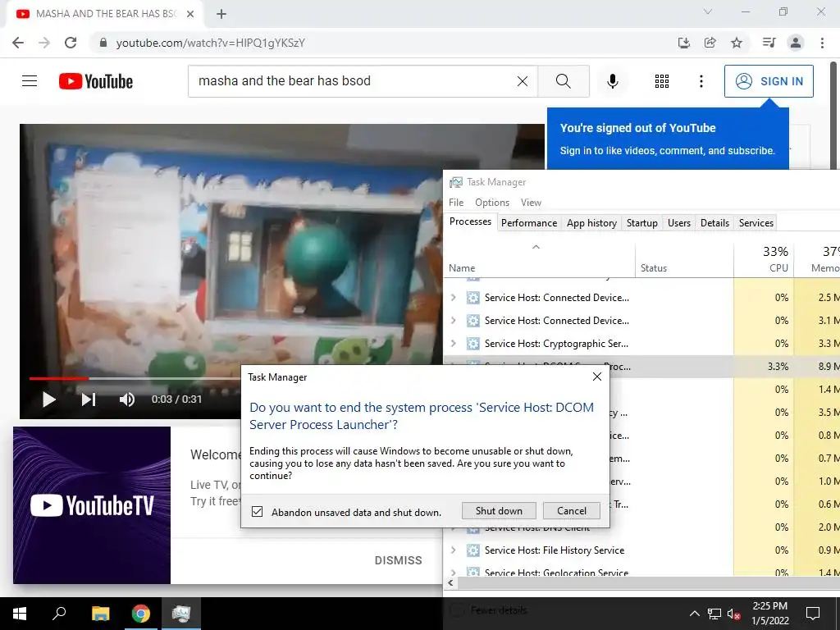Go forward in Chrome
Image resolution: width=840 pixels, height=630 pixels.
pos(44,43)
